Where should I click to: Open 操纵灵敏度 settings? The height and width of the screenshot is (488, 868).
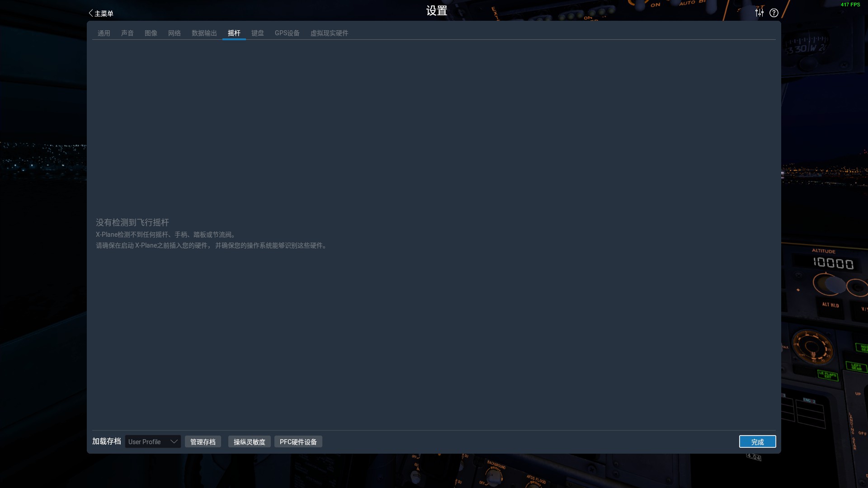coord(249,441)
